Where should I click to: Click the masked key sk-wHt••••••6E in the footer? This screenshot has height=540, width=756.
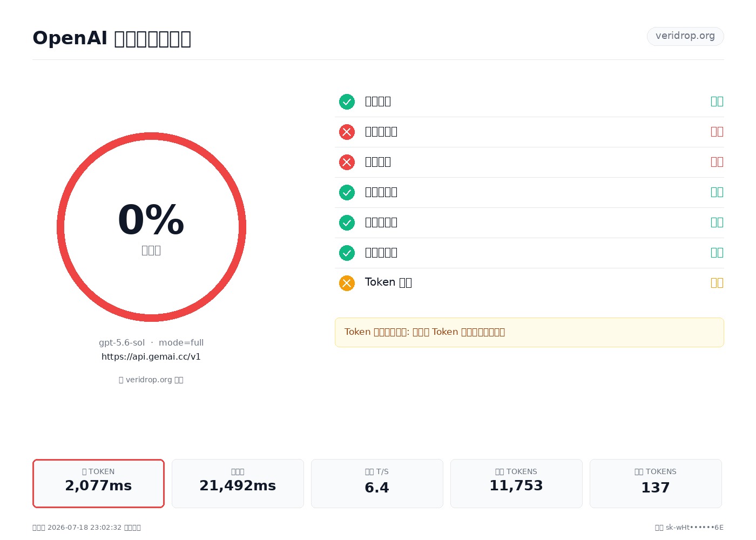tap(694, 527)
